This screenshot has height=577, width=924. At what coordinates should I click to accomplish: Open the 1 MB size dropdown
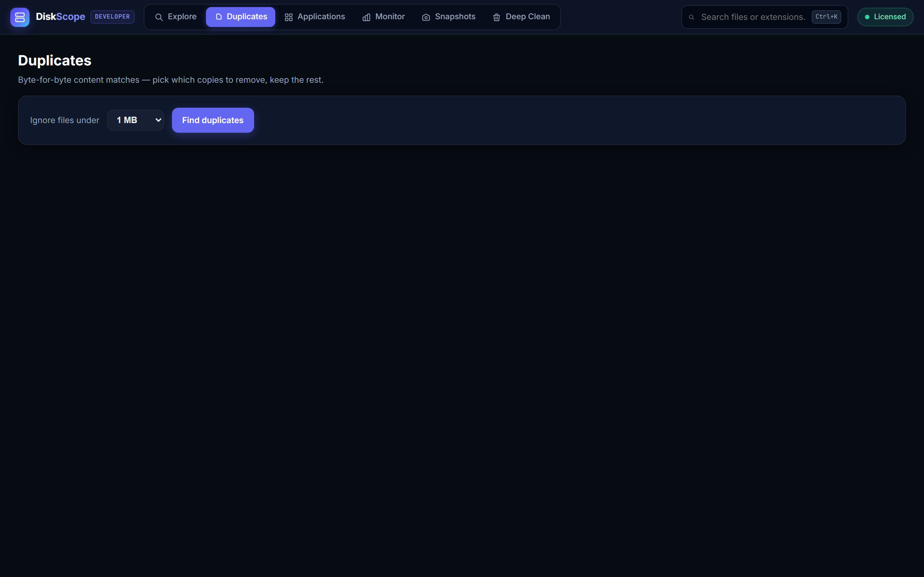click(135, 120)
